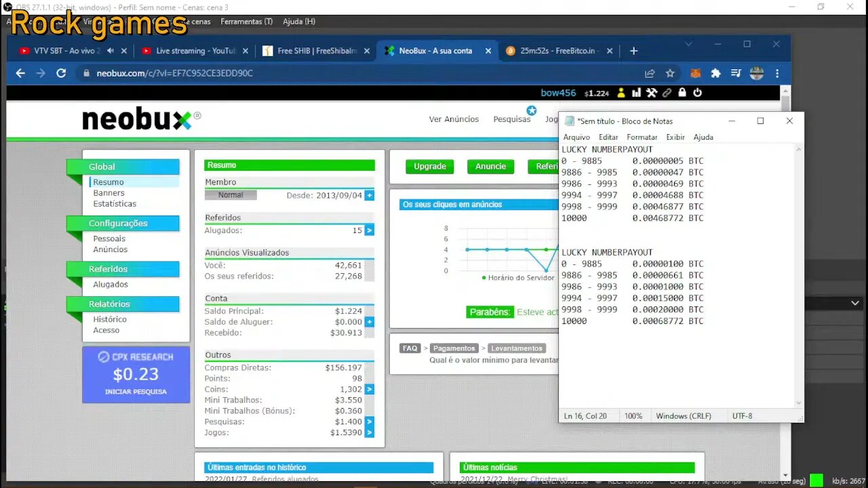
Task: Mute the VTV SBT tab audio
Action: (110, 51)
